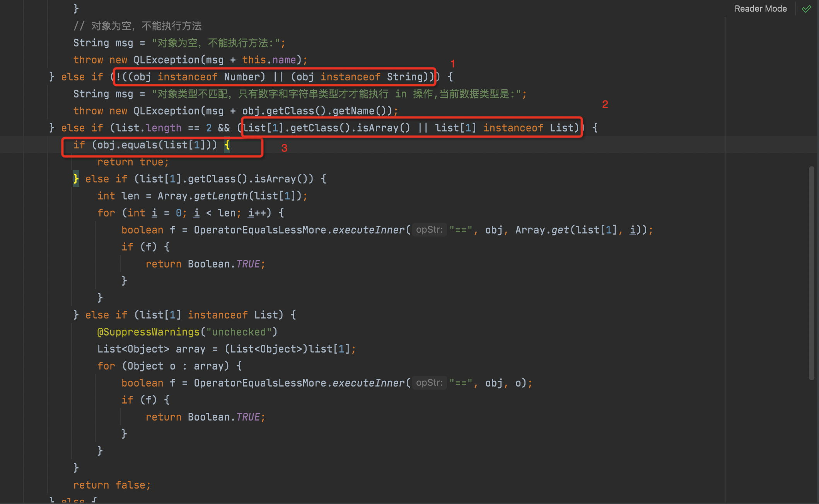
Task: Click this.name inside the throw statement
Action: [x=270, y=60]
